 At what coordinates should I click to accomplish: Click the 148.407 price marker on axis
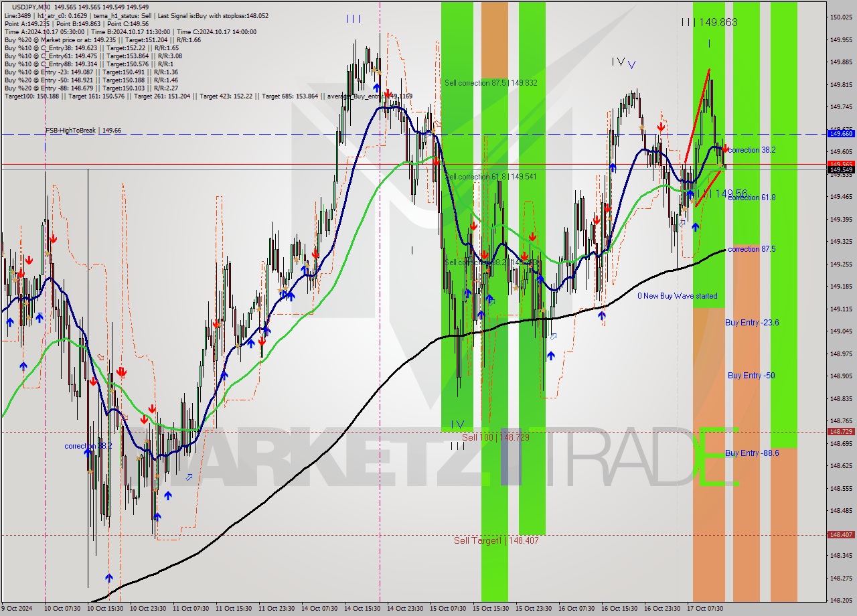point(841,535)
